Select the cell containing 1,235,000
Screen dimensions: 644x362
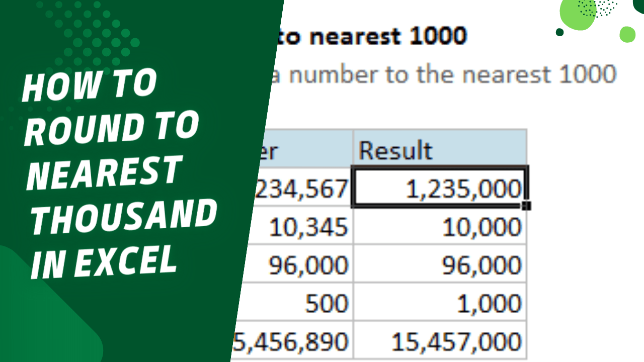pyautogui.click(x=440, y=189)
